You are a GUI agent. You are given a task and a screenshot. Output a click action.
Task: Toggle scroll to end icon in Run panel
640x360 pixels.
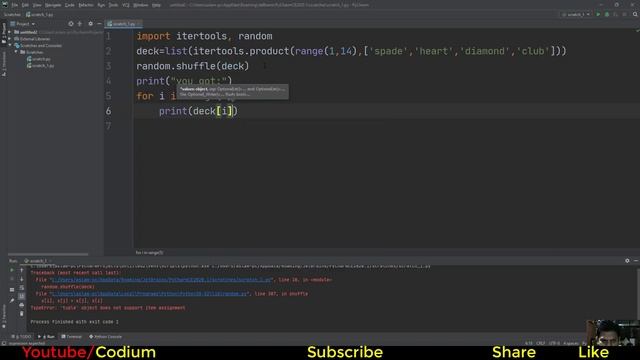[22, 296]
